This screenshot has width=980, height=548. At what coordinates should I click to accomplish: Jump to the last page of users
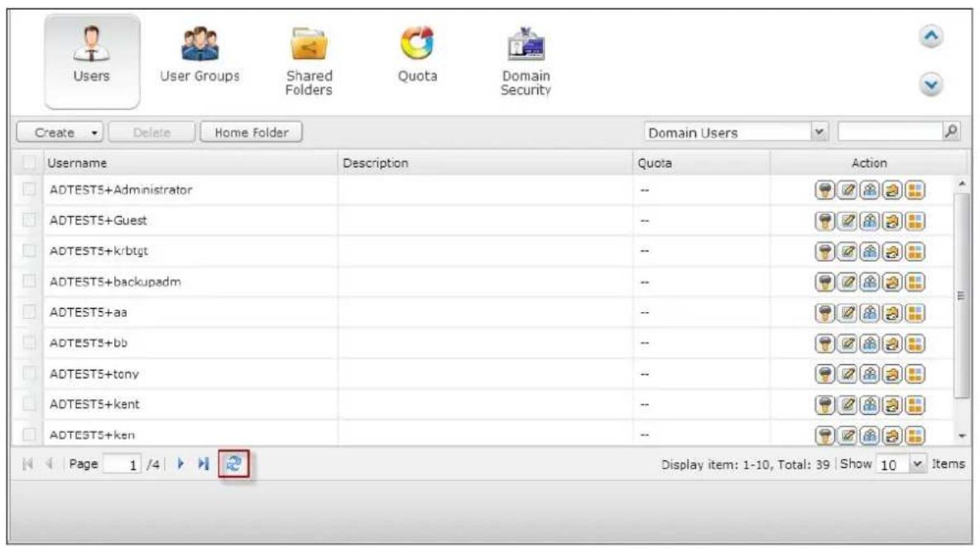coord(203,464)
